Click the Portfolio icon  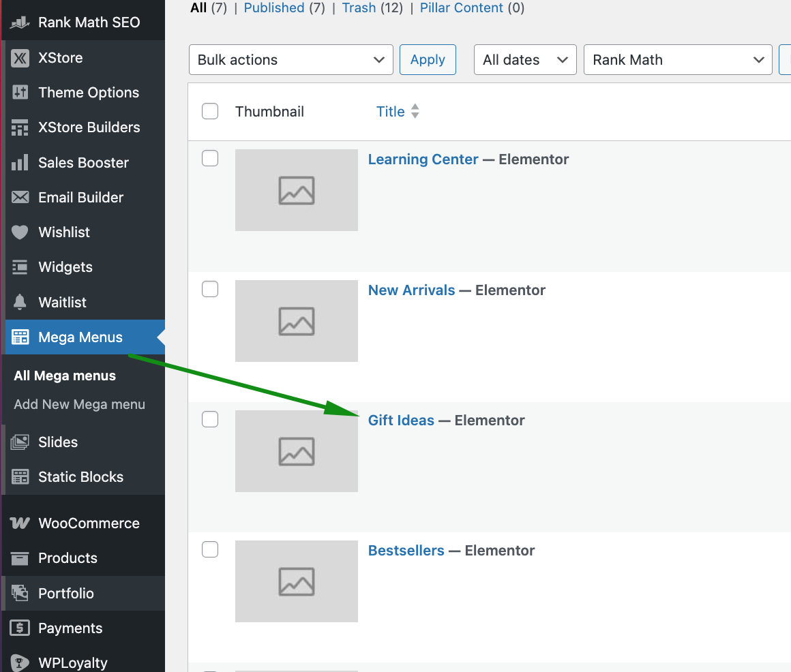[20, 593]
